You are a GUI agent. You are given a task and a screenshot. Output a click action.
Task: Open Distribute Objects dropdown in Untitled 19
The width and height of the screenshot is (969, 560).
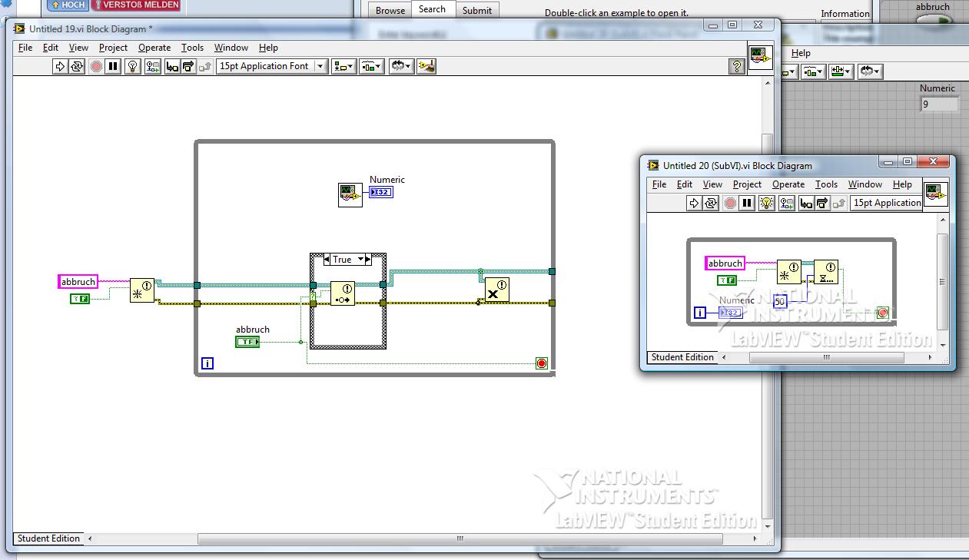(372, 66)
